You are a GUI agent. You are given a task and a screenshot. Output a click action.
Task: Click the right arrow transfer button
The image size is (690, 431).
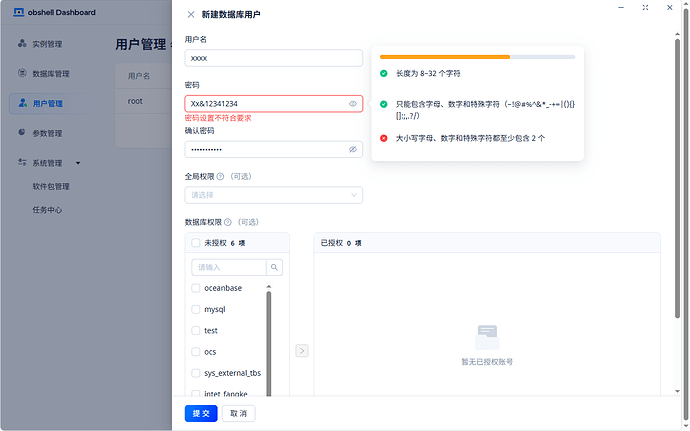301,351
